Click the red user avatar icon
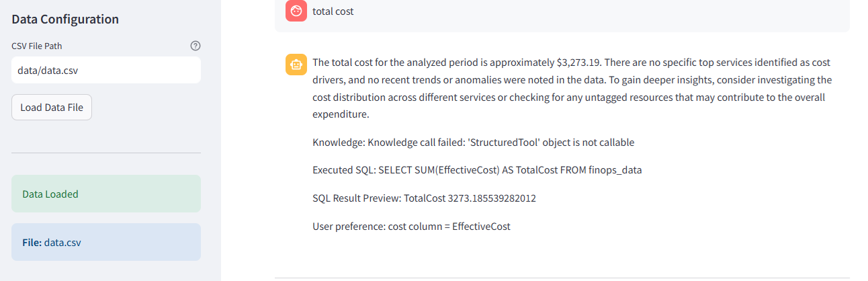The image size is (868, 281). tap(296, 11)
